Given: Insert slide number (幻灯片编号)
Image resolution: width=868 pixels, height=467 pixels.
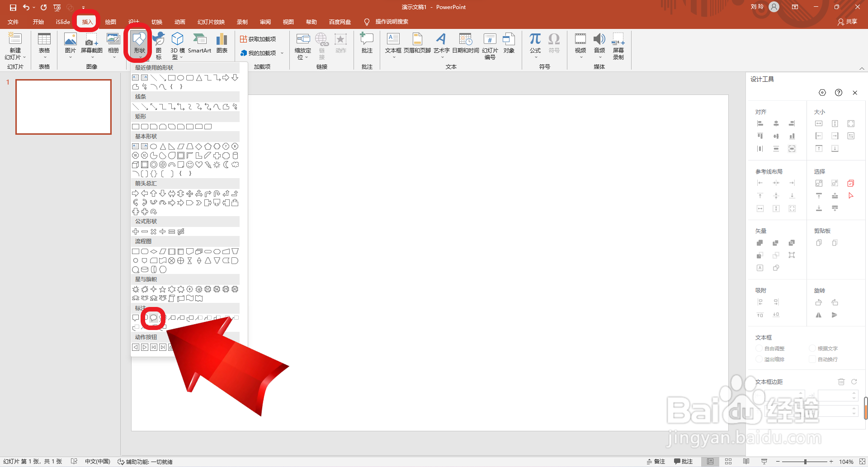Looking at the screenshot, I should tap(490, 46).
